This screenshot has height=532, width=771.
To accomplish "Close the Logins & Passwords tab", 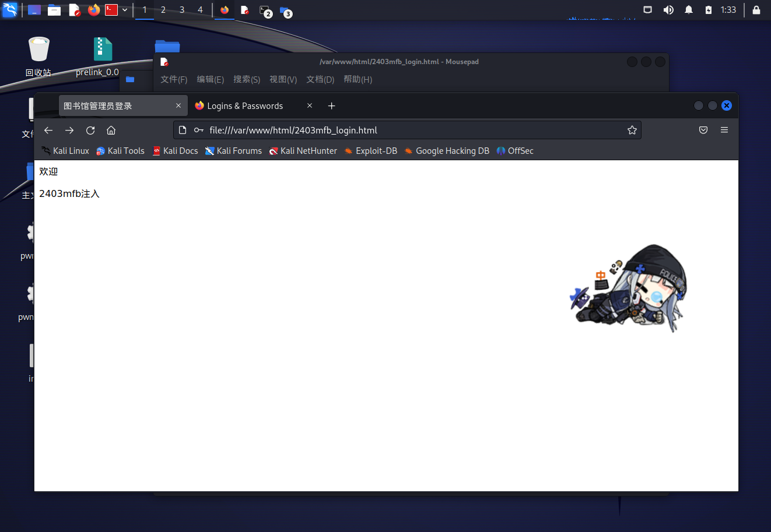I will pyautogui.click(x=310, y=105).
